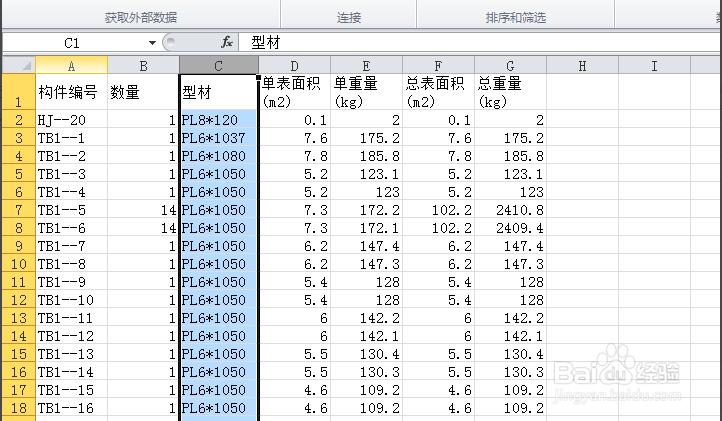The image size is (722, 421).
Task: Click the insert function fx icon
Action: point(227,42)
